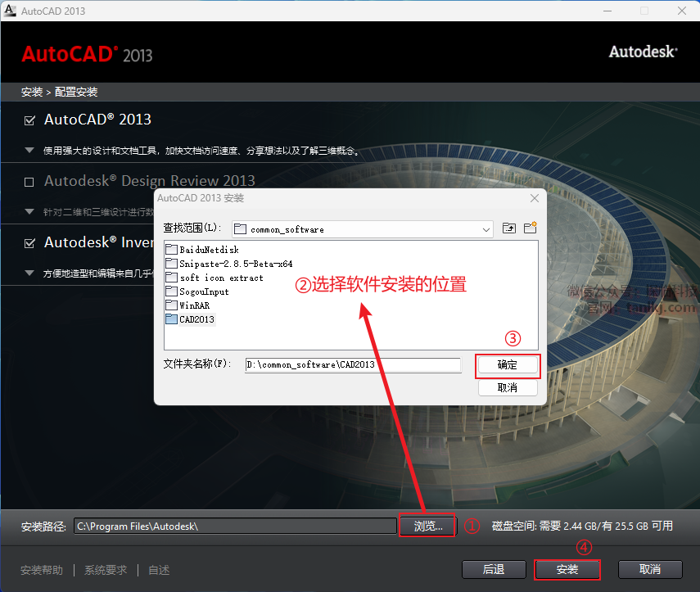This screenshot has height=592, width=700.
Task: Select the BaiduNetdisk folder name
Action: (x=209, y=250)
